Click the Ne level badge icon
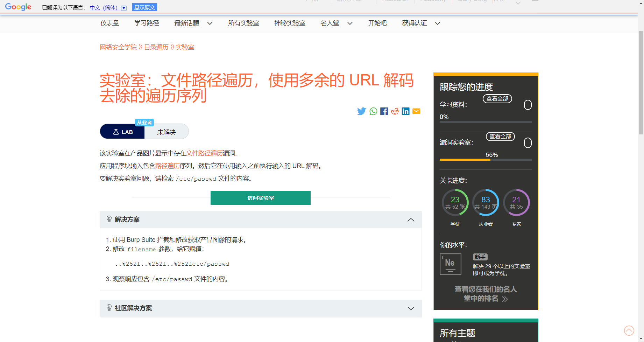 pos(450,264)
